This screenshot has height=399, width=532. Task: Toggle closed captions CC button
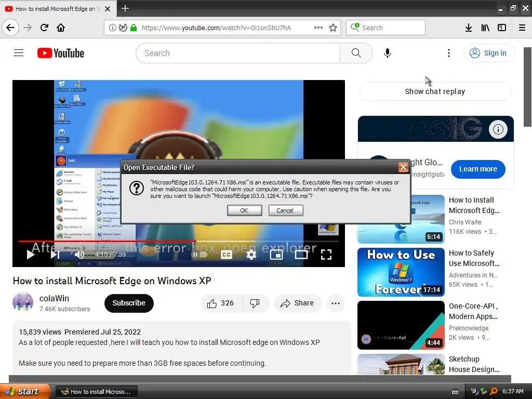tap(227, 255)
